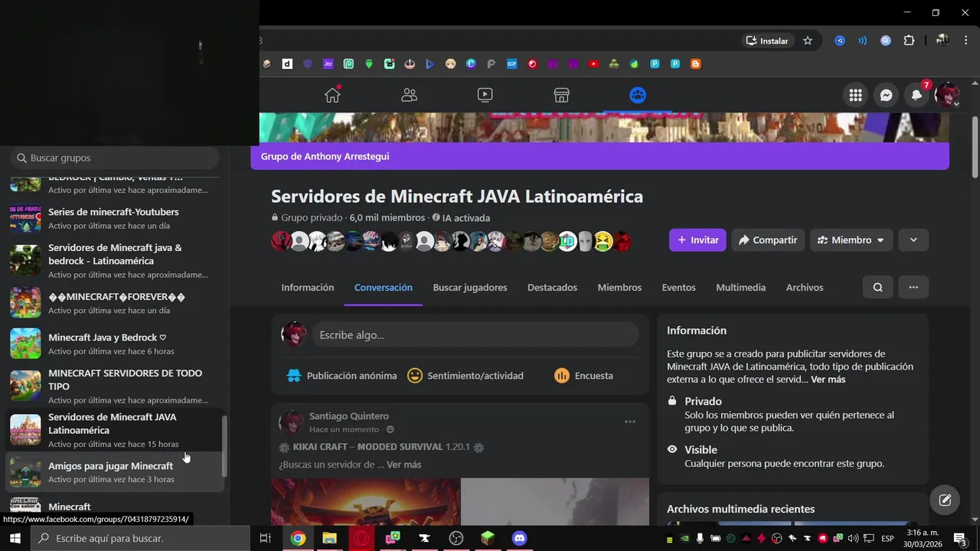Open the MINECRAFT FOREVER group
The height and width of the screenshot is (551, 980).
pos(115,302)
